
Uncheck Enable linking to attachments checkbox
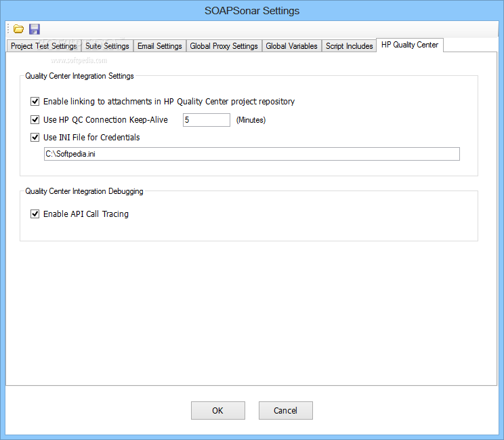35,101
